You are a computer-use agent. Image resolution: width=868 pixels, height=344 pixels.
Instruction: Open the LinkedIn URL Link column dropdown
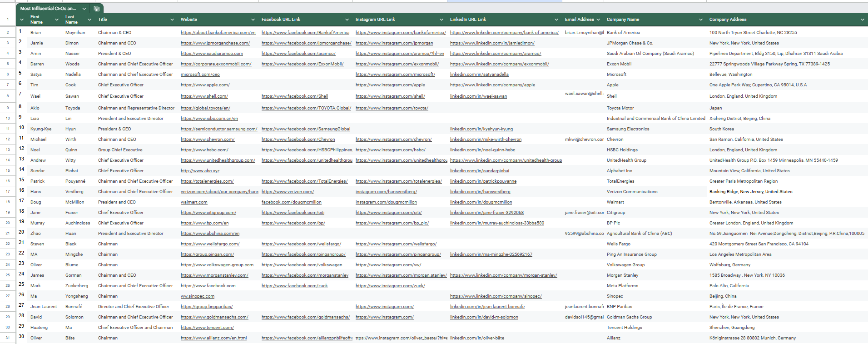tap(556, 20)
